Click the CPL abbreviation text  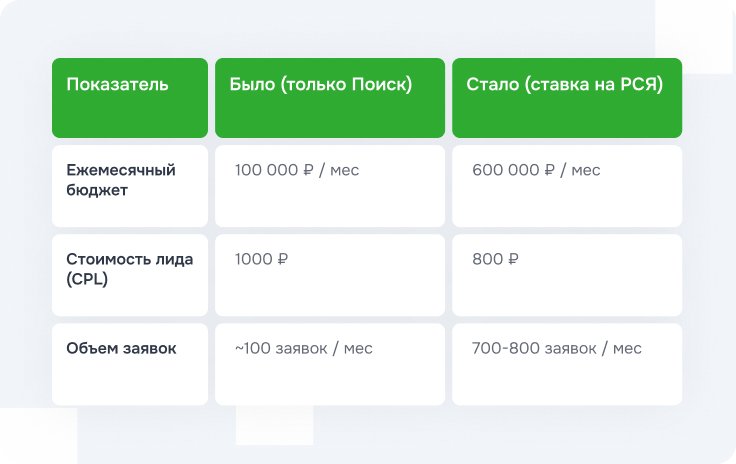pyautogui.click(x=87, y=279)
